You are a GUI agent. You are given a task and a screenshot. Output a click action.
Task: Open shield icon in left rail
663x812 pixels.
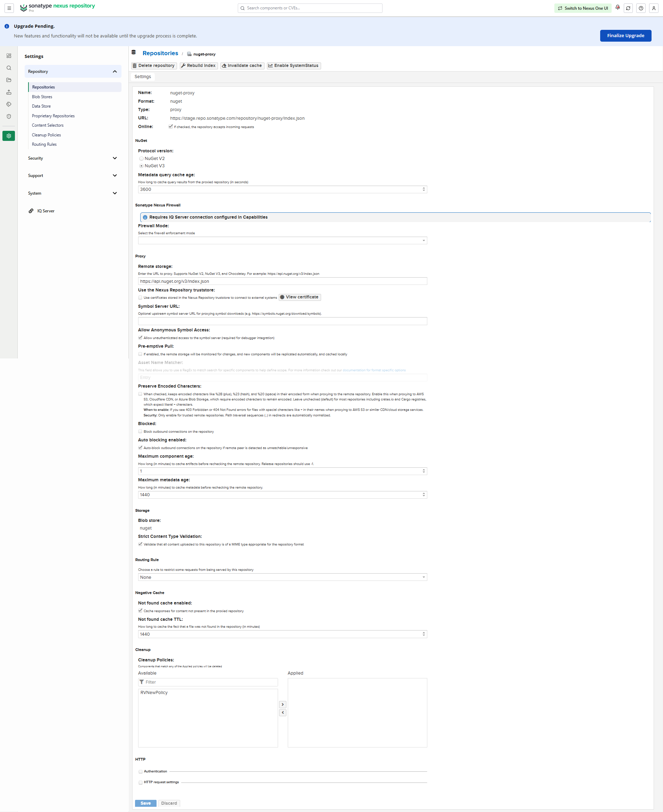point(9,117)
